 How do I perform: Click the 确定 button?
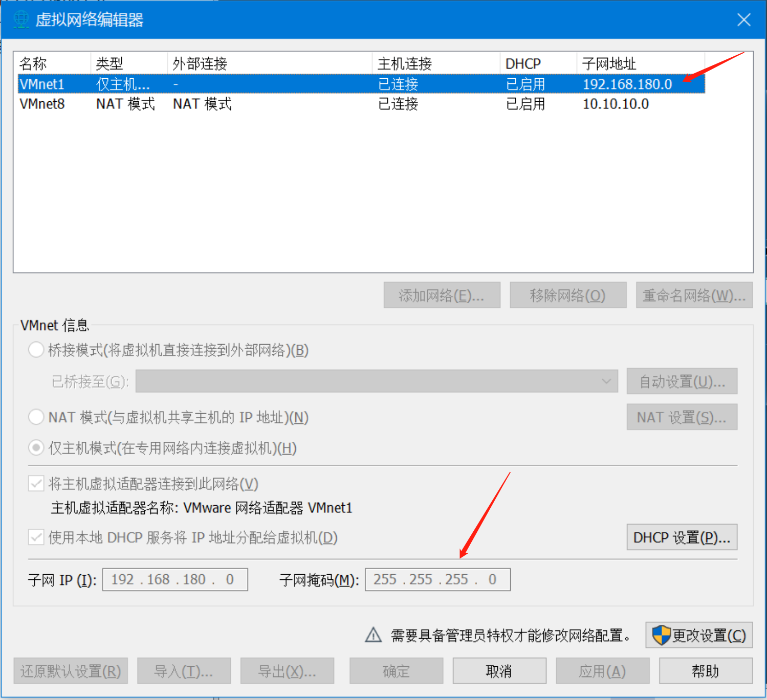[x=397, y=671]
